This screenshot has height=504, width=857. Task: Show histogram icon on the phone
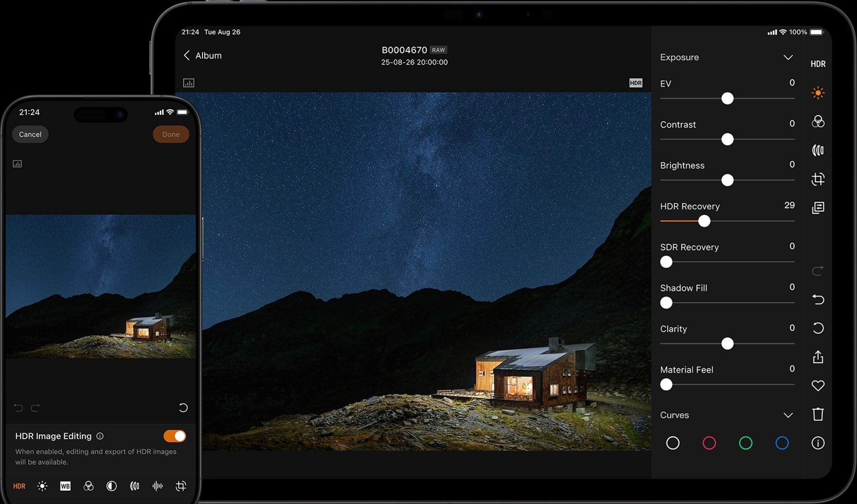(17, 164)
